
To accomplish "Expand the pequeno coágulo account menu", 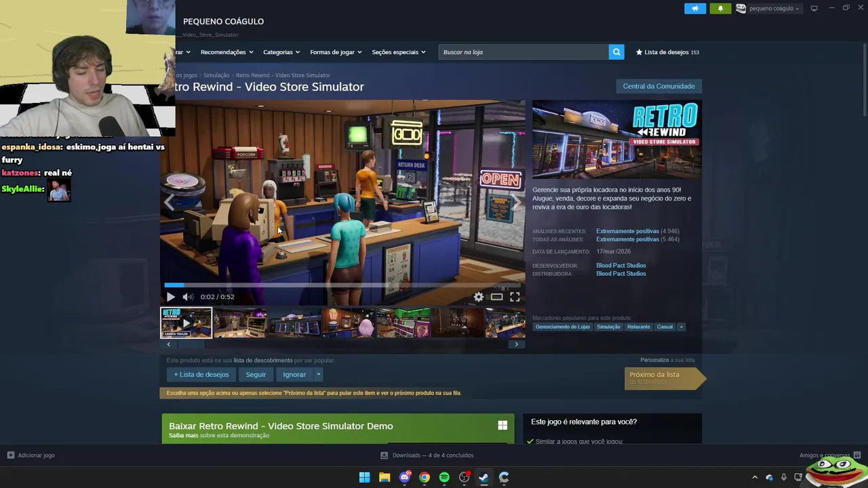I will click(768, 8).
